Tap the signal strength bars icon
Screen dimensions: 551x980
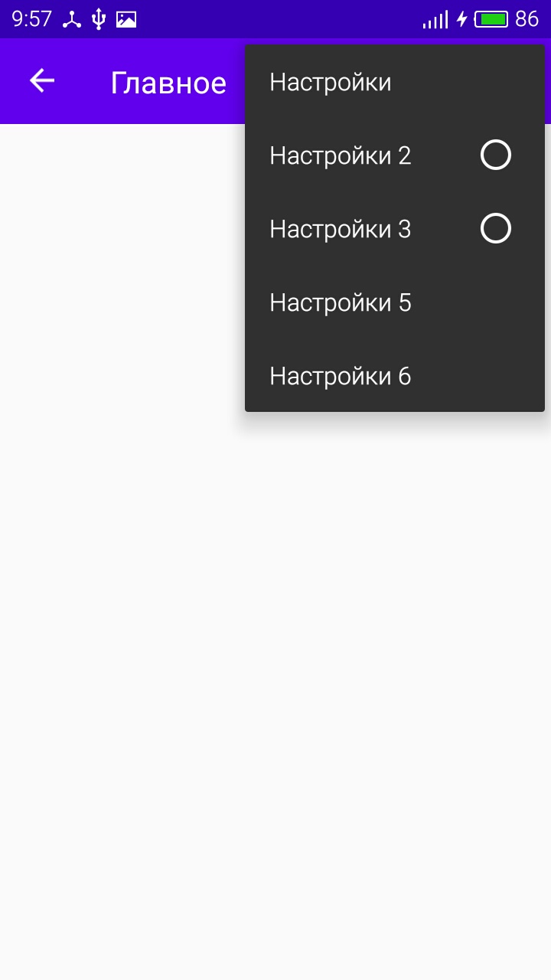pos(435,20)
